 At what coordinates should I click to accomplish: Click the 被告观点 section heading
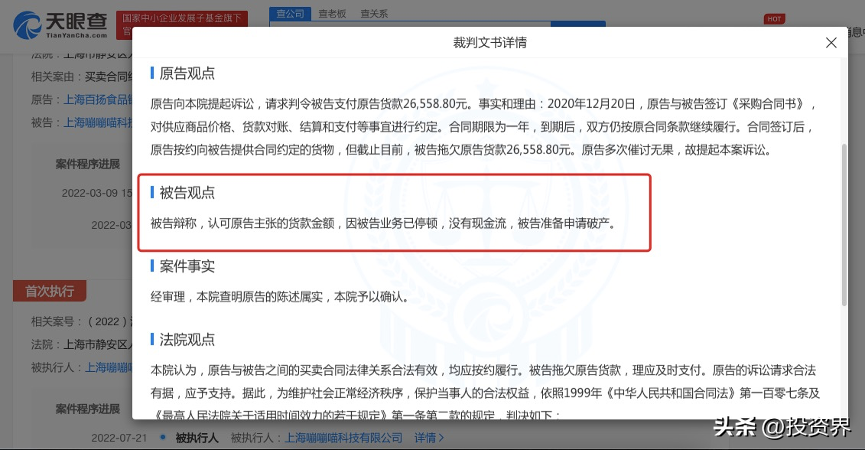pos(187,193)
